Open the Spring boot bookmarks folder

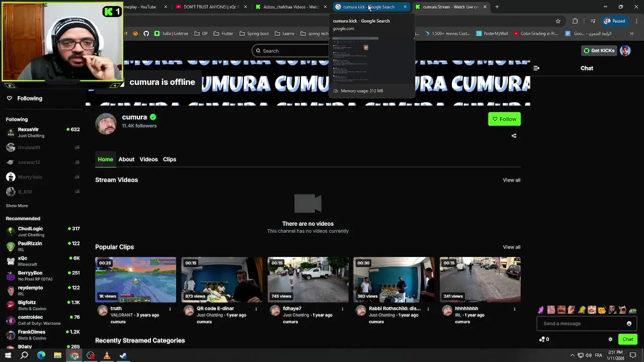coord(254,34)
